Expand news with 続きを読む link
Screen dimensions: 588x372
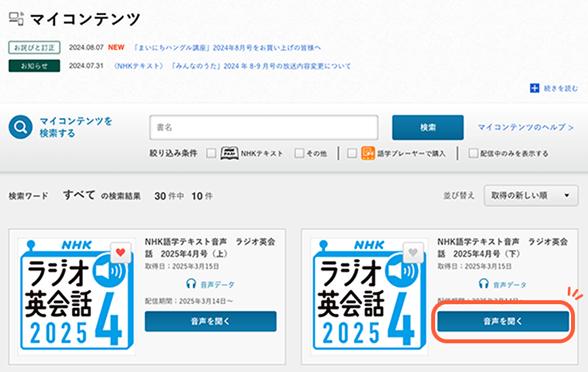tap(561, 88)
